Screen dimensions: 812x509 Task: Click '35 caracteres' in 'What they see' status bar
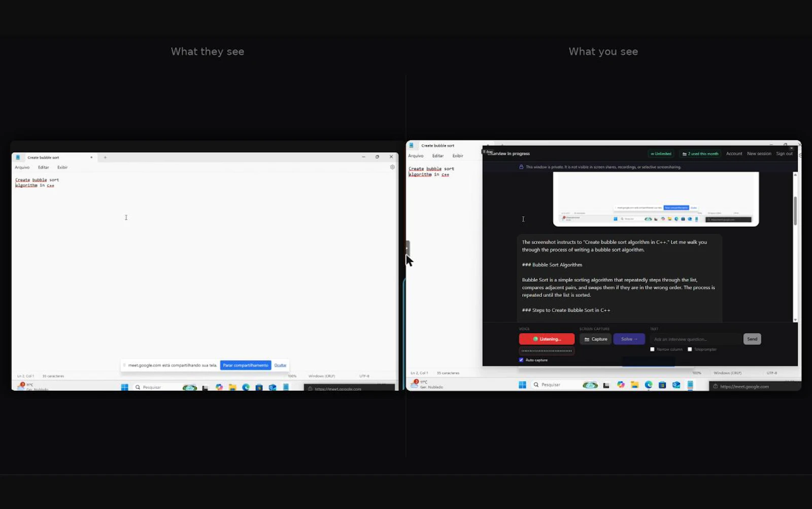[x=53, y=376]
